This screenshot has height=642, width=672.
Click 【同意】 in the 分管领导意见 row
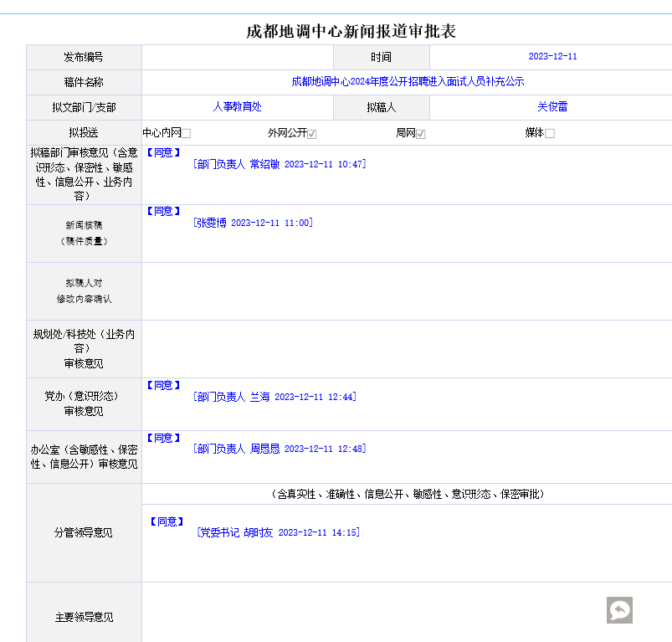(167, 521)
